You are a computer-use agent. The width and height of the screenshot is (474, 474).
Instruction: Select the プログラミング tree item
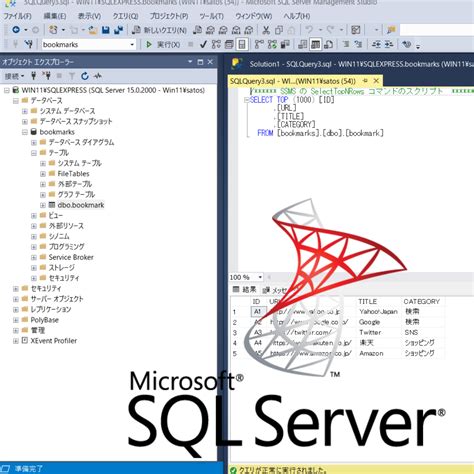pyautogui.click(x=66, y=247)
